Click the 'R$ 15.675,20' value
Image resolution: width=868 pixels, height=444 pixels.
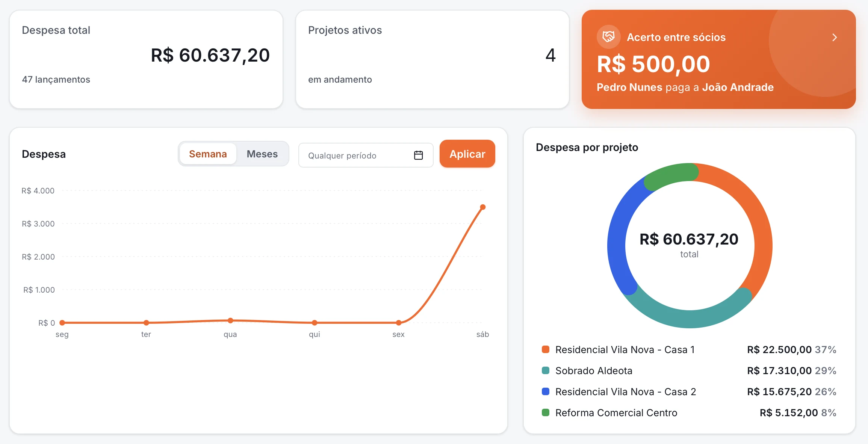click(x=779, y=392)
